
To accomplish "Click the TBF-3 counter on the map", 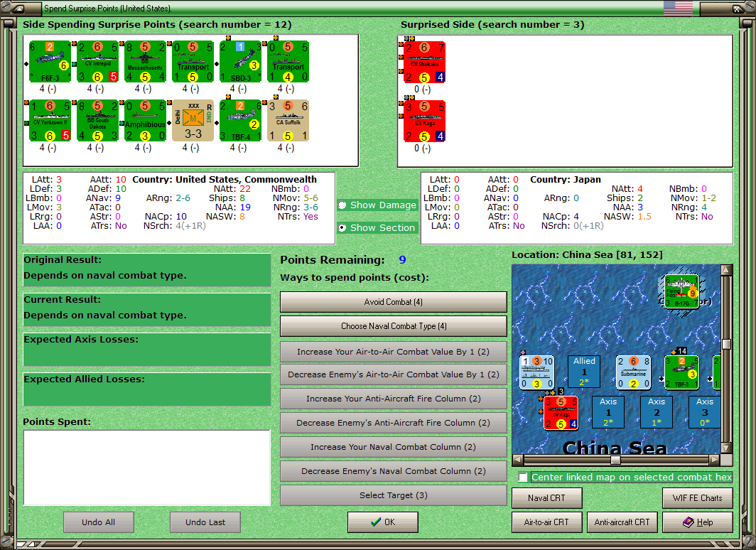I will (681, 372).
